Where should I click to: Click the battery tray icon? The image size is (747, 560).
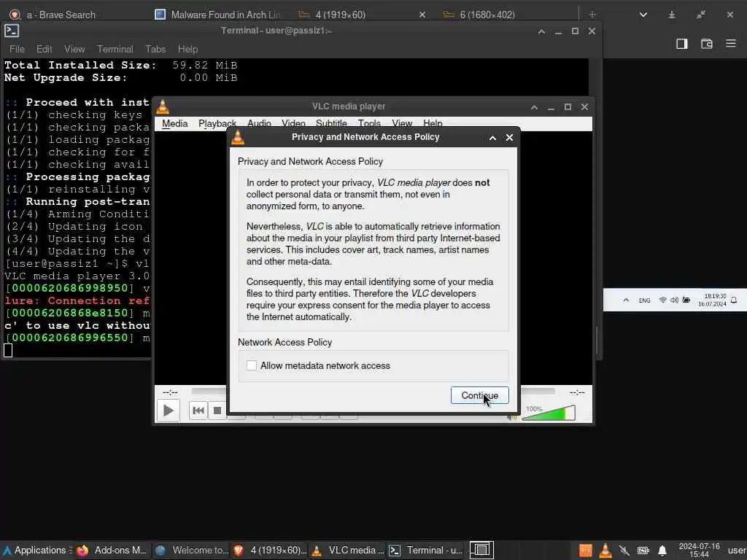(643, 551)
